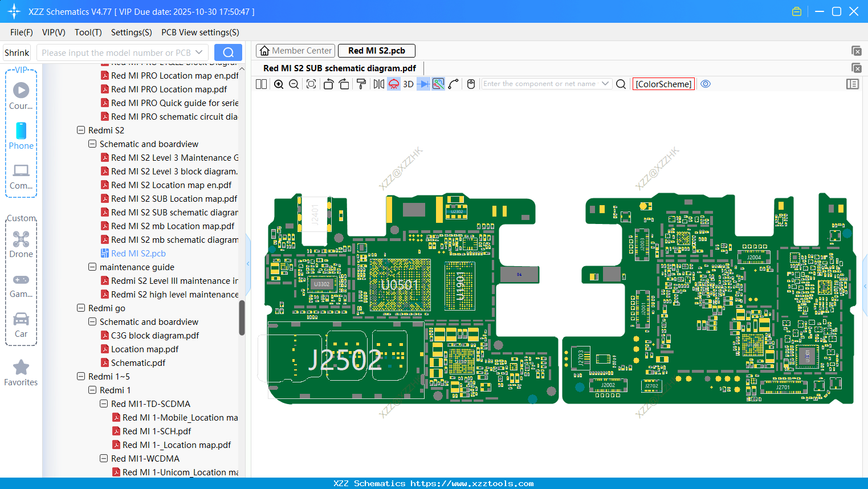Toggle the 3D view mode
Screen dimensions: 868x489
[408, 84]
